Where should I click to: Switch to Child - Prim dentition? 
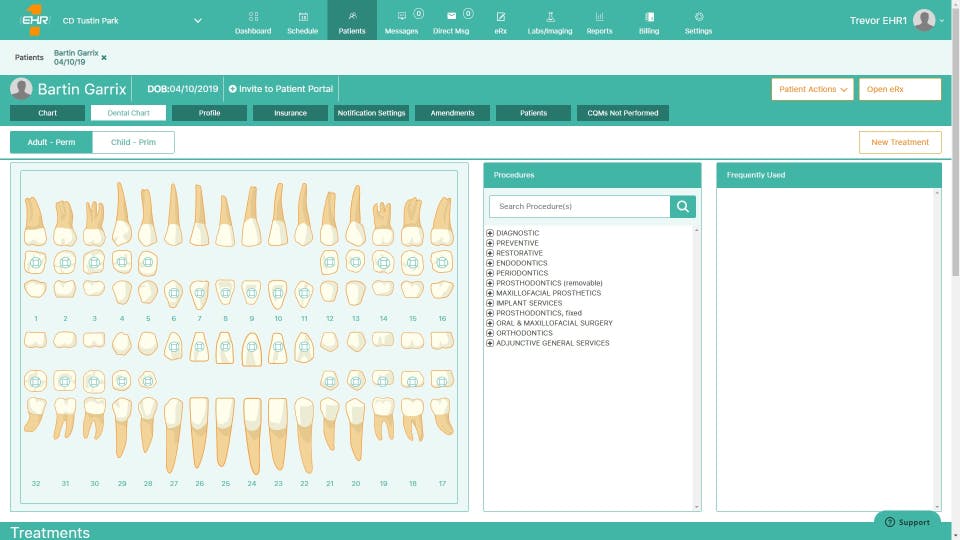(133, 142)
